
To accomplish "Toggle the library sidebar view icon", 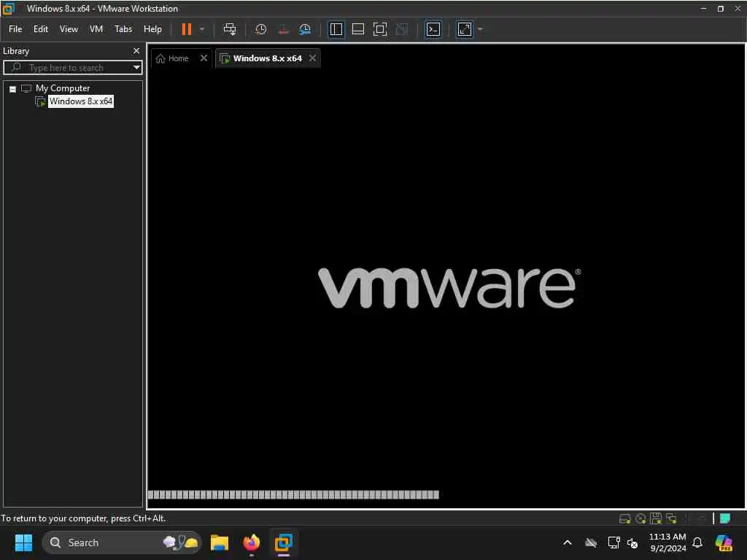I will [336, 29].
